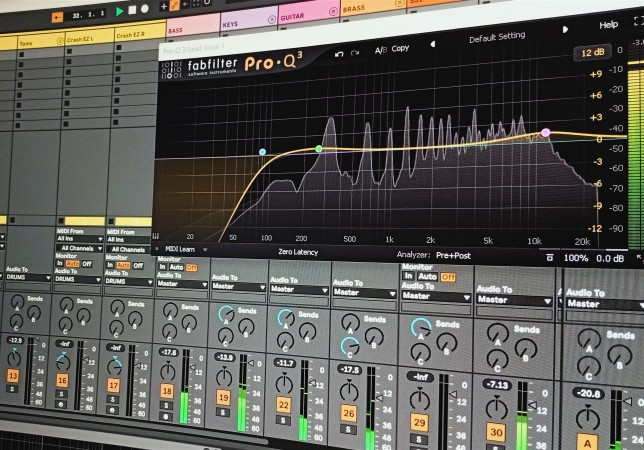Click the first clip slot stop button under Crash EZ L
Screen dimensions: 644x450
pos(69,51)
